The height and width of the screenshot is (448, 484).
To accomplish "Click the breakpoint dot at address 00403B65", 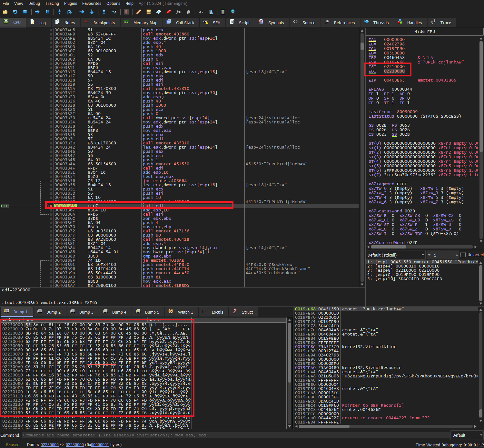I will pos(51,206).
